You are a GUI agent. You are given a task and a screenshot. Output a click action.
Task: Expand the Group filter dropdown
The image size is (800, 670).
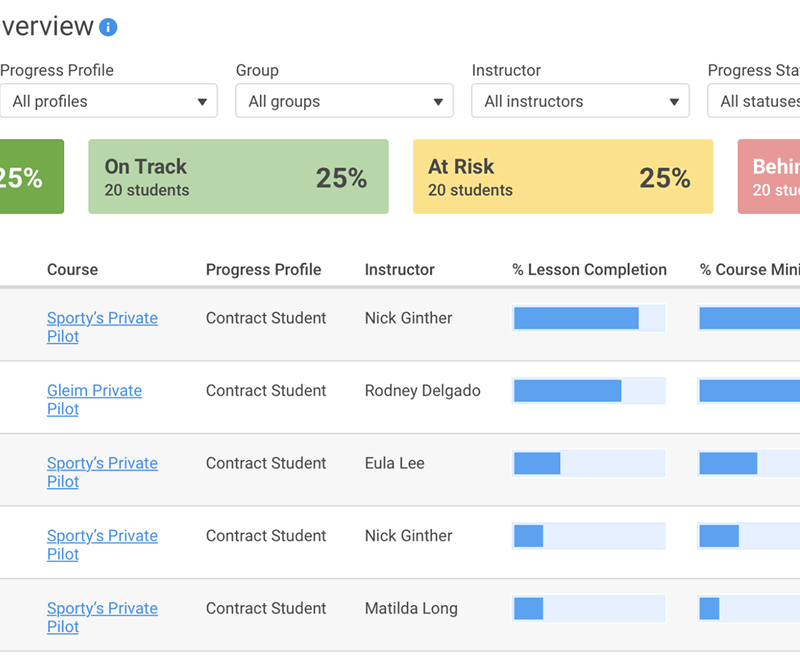344,101
